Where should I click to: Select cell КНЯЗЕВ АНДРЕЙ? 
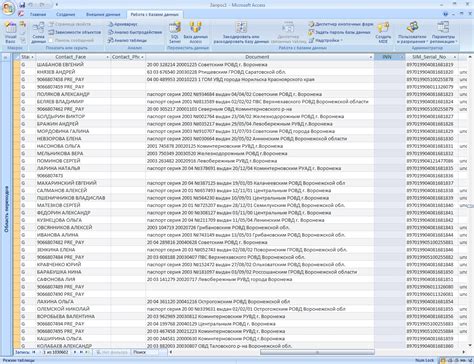73,72
